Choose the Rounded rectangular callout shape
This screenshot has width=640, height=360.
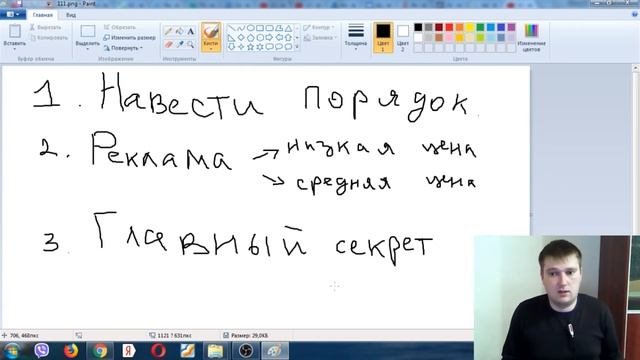(269, 47)
